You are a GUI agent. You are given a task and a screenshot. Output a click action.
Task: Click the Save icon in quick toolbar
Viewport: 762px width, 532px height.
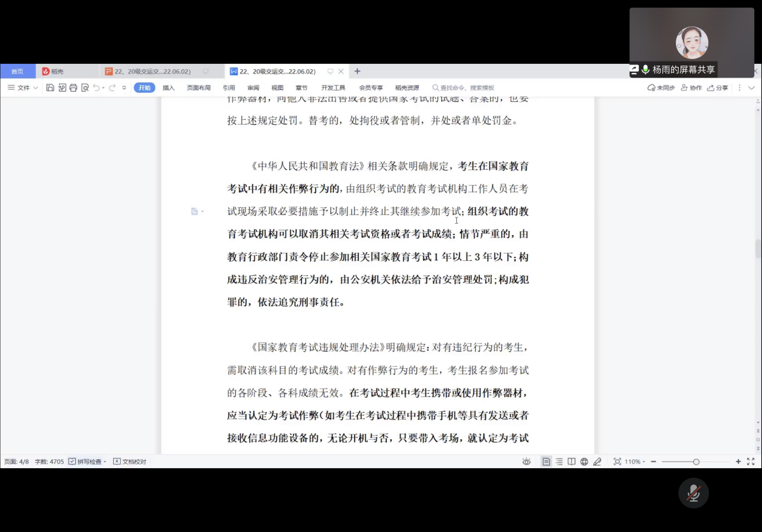50,88
